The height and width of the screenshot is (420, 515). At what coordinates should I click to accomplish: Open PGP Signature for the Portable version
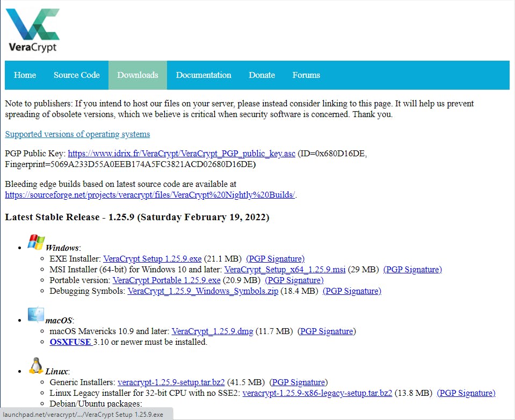(294, 280)
